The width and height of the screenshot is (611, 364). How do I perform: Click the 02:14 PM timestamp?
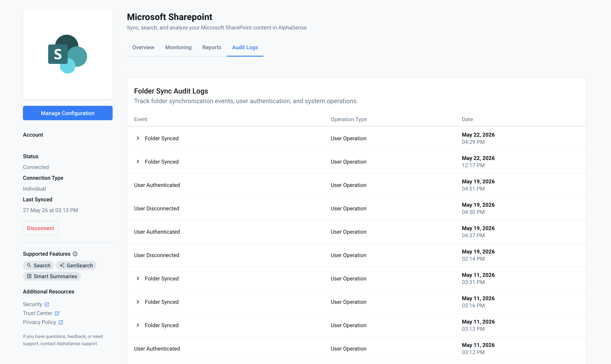[473, 259]
